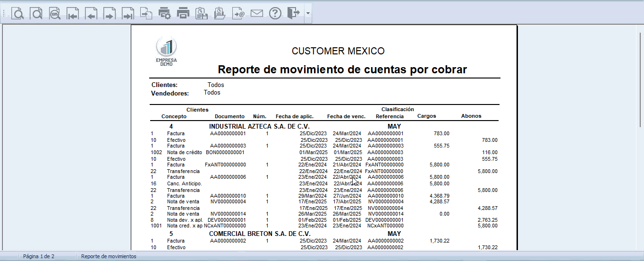Click the toolbar drag handle grip

[4, 14]
